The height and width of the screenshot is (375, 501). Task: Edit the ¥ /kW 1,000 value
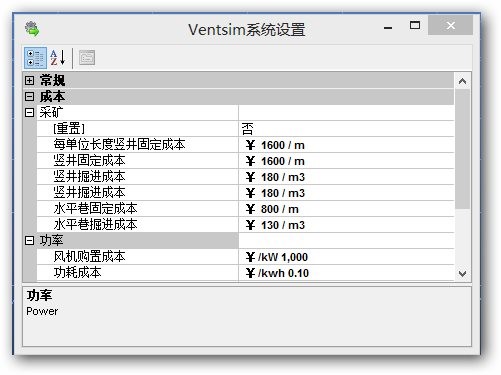tap(347, 257)
